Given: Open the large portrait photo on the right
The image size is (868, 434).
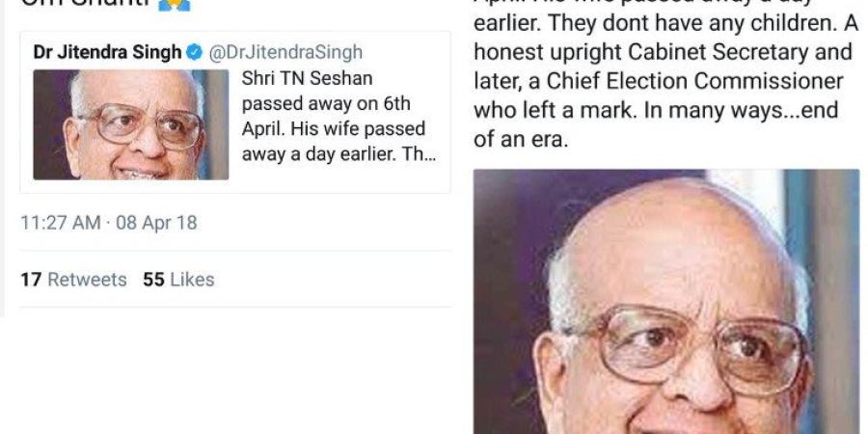Looking at the screenshot, I should coord(665,302).
